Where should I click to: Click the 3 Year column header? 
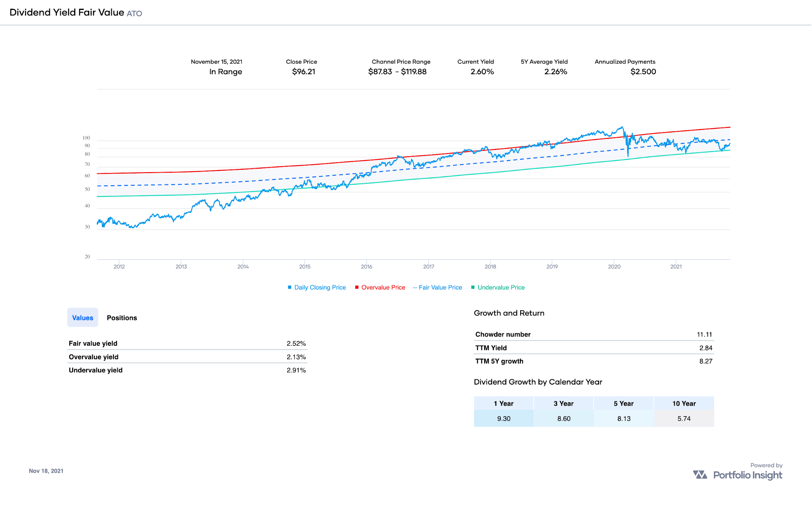coord(564,403)
